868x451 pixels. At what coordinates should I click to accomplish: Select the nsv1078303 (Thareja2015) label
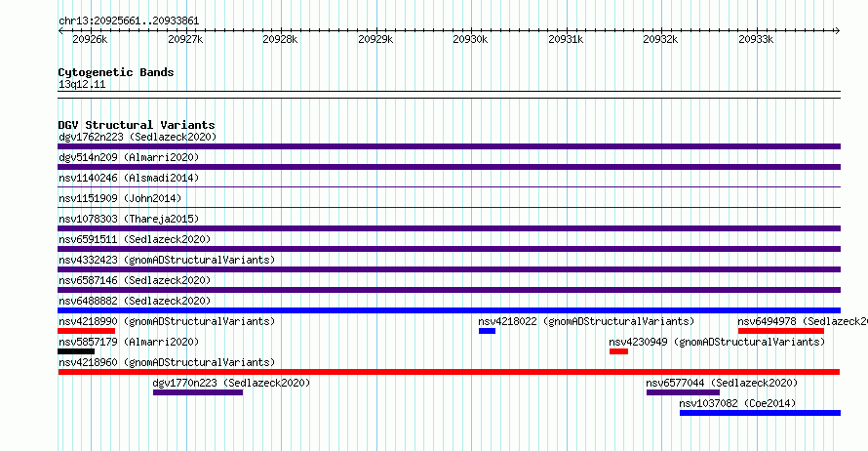(129, 219)
